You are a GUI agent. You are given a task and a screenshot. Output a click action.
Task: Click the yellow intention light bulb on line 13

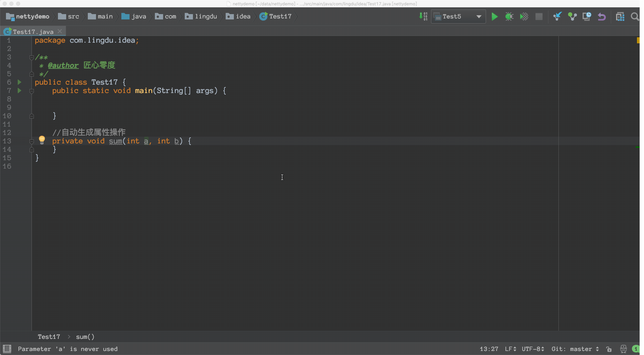[42, 140]
